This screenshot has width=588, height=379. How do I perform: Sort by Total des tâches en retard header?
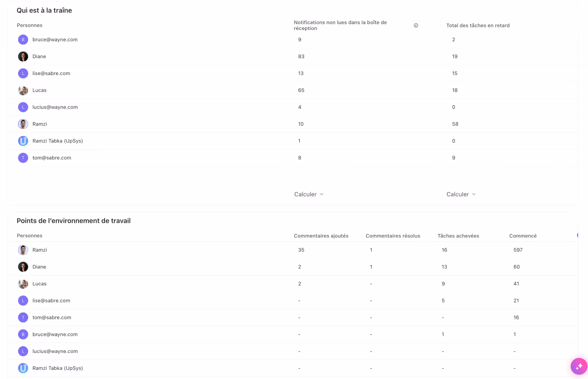pos(478,25)
